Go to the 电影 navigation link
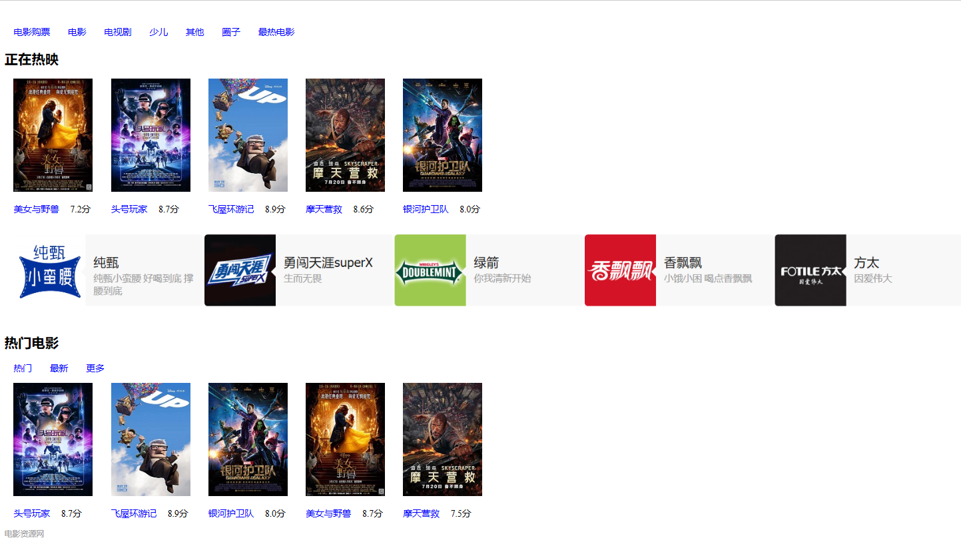 tap(77, 32)
